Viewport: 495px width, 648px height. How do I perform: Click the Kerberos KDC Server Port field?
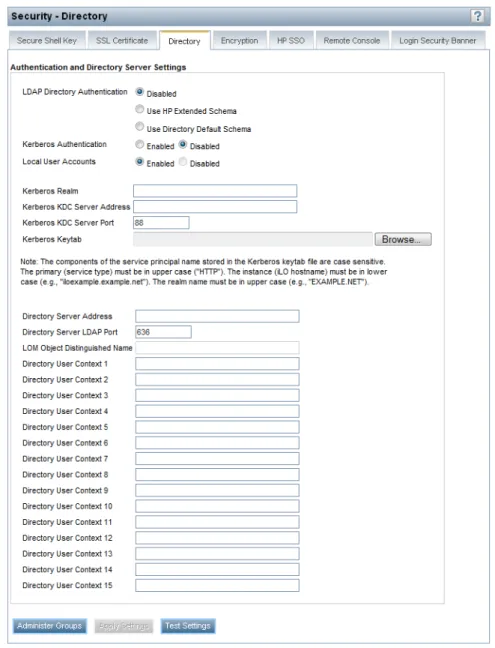point(161,223)
